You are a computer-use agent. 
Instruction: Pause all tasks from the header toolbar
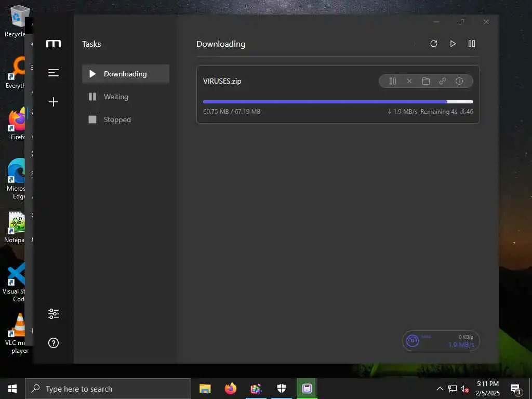(x=472, y=44)
